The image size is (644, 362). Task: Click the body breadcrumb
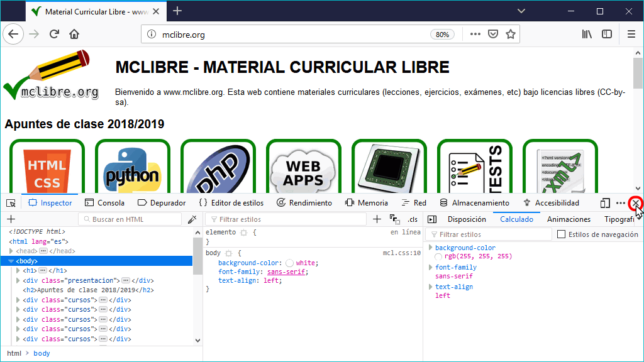click(x=42, y=353)
